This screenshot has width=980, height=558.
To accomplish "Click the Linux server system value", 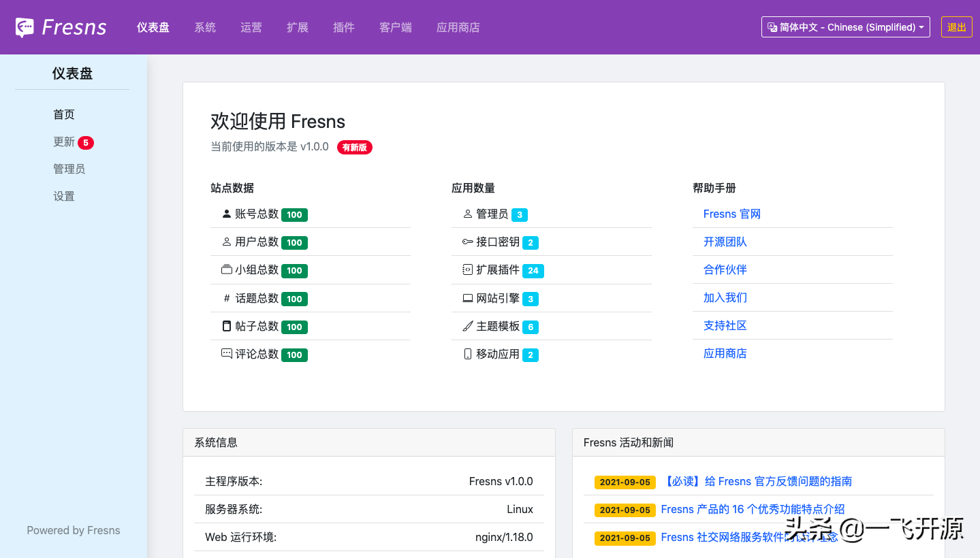I will pos(520,509).
